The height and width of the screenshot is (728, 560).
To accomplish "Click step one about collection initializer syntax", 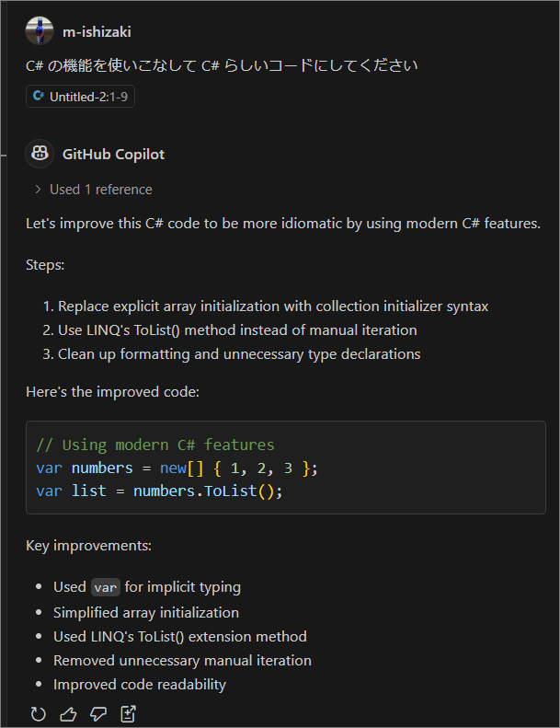I will tap(273, 306).
